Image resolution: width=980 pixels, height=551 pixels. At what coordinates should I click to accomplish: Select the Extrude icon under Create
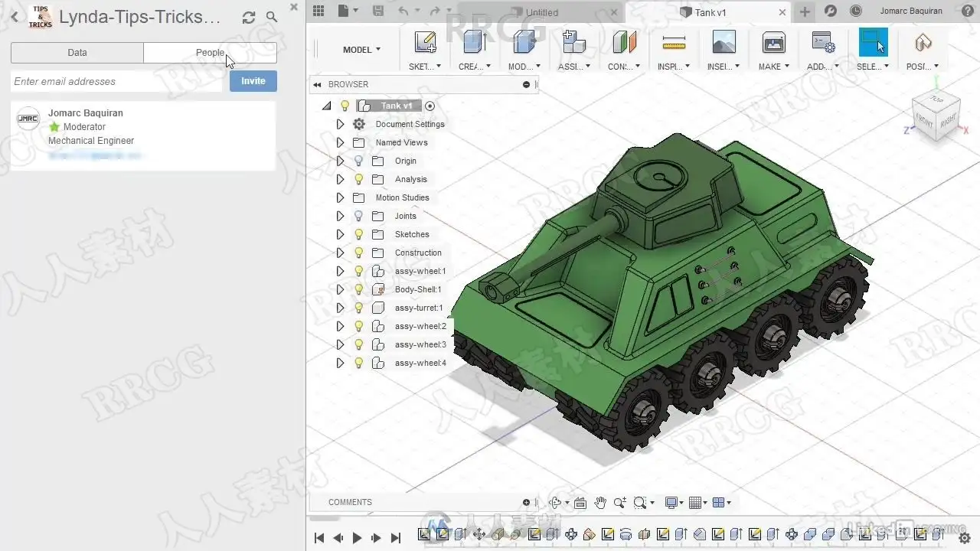pos(475,42)
